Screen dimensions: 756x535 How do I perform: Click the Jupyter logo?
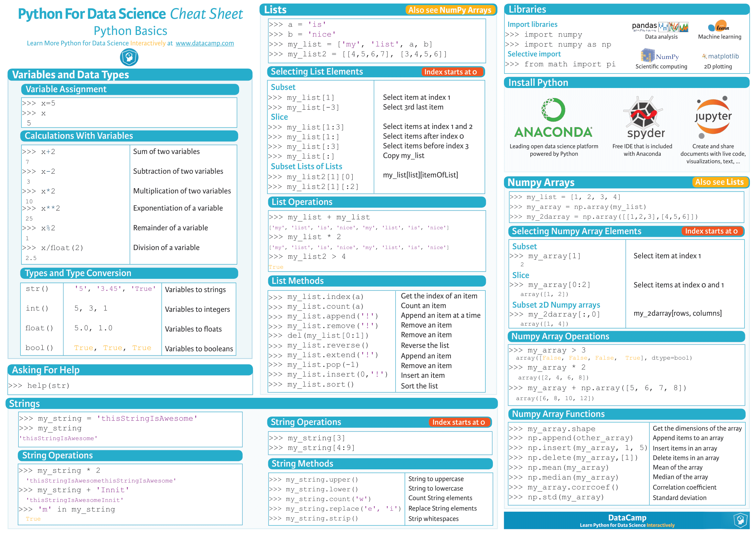pos(713,117)
